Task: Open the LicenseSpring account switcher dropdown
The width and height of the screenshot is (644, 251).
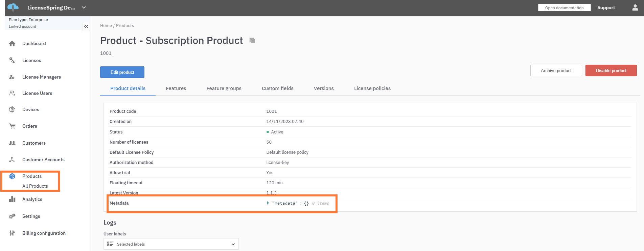Action: (84, 7)
